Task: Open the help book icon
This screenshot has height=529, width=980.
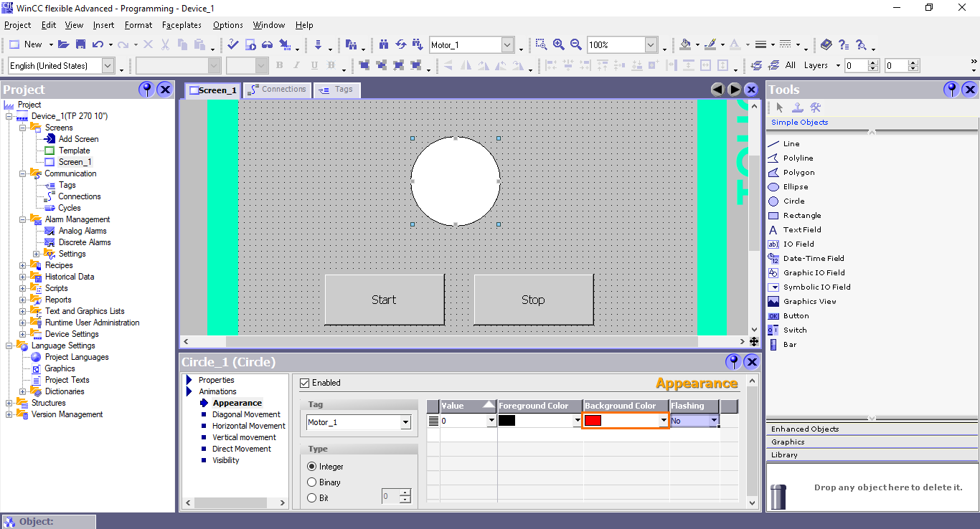Action: click(826, 44)
